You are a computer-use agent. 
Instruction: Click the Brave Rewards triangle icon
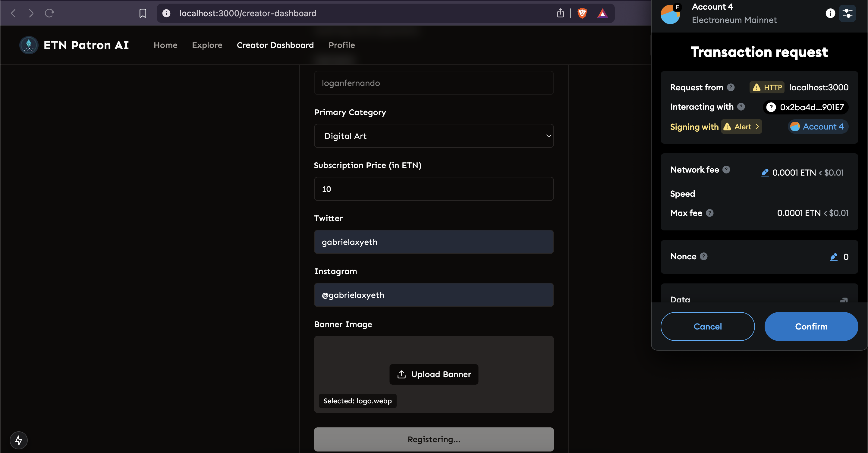tap(602, 13)
